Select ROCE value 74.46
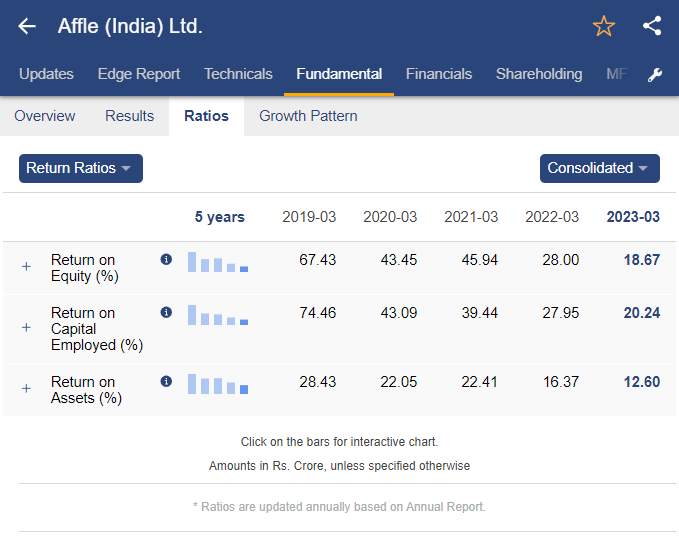This screenshot has width=679, height=539. coord(318,313)
